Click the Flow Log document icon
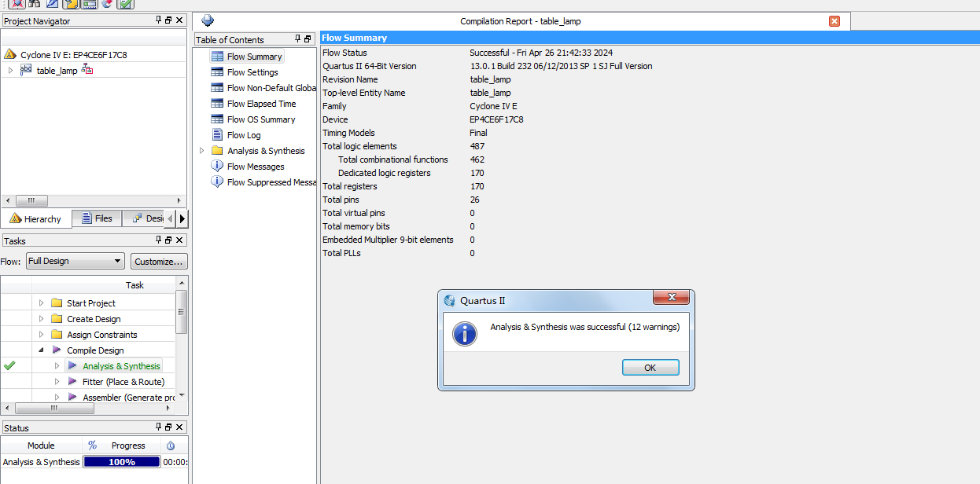 217,135
